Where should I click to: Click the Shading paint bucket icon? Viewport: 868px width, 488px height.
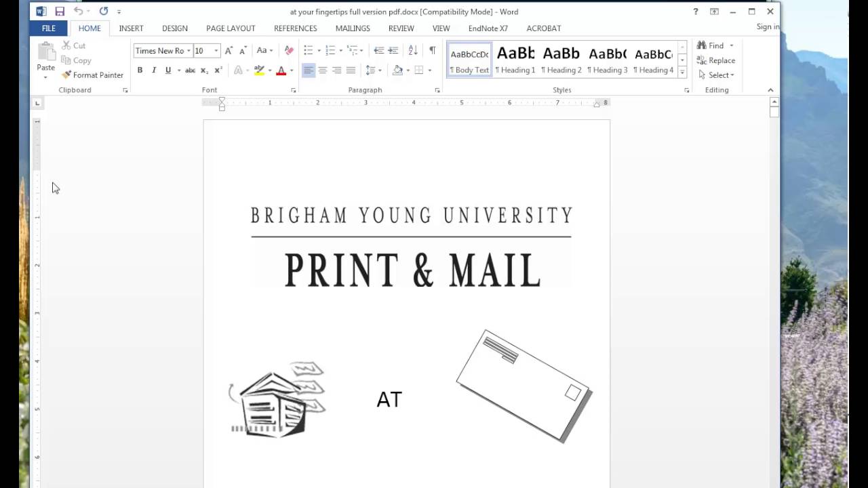pos(398,70)
